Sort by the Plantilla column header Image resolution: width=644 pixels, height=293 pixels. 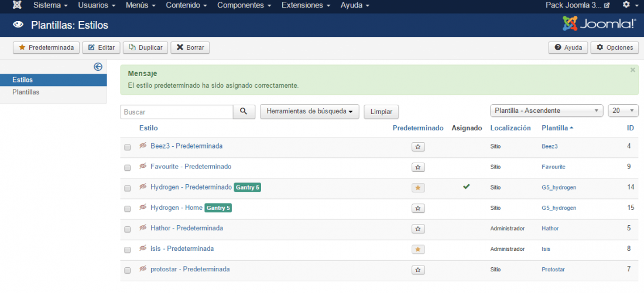pos(557,128)
